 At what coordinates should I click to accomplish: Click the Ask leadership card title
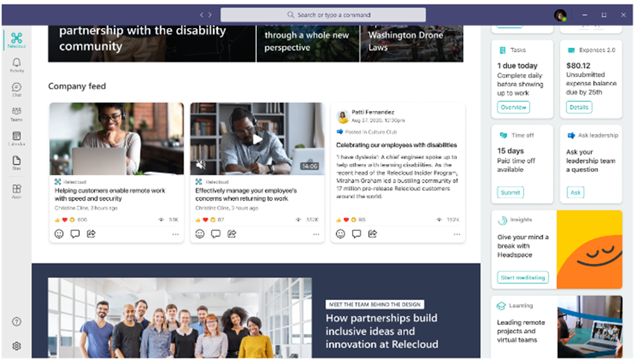click(x=598, y=135)
